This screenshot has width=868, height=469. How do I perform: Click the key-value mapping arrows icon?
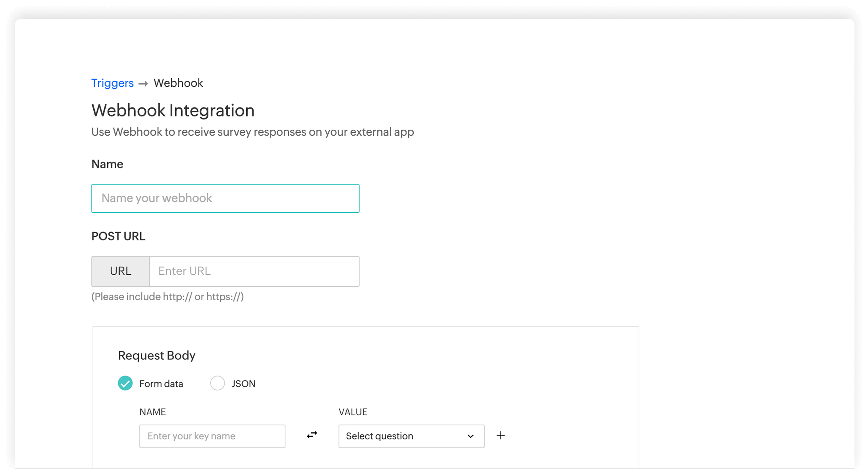pyautogui.click(x=311, y=435)
